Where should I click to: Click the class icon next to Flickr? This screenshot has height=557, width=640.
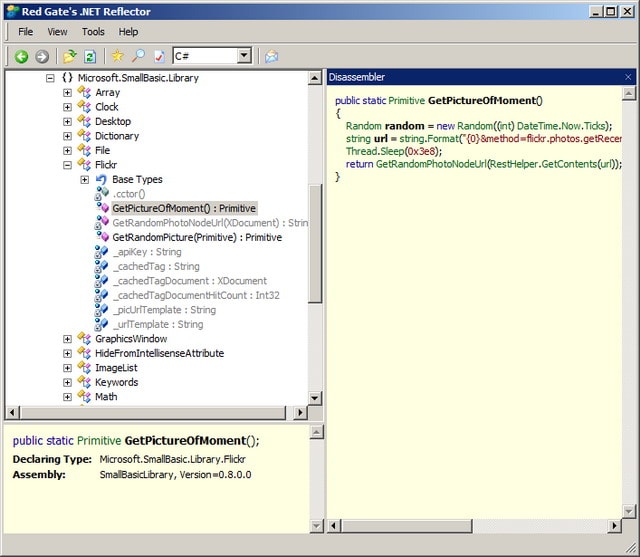[84, 165]
